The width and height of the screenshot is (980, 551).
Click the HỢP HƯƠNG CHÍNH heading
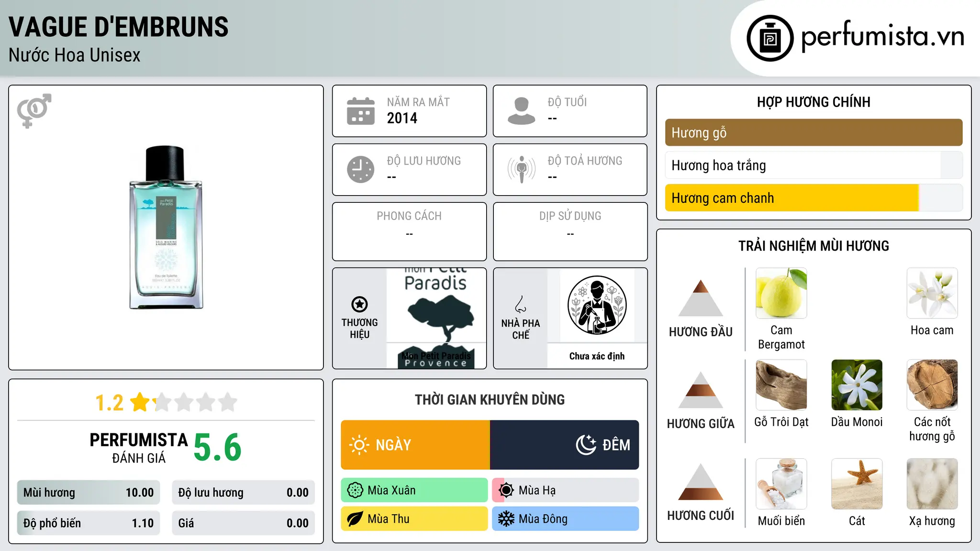point(813,102)
